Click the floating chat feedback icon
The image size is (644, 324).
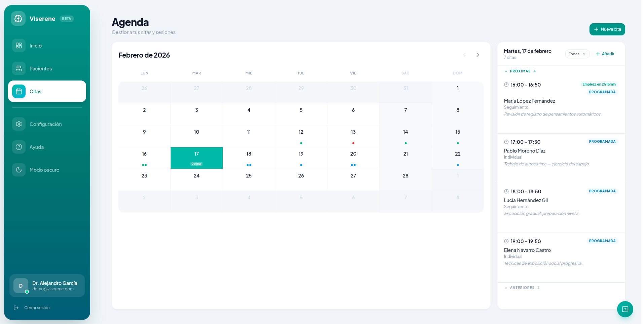click(x=625, y=309)
